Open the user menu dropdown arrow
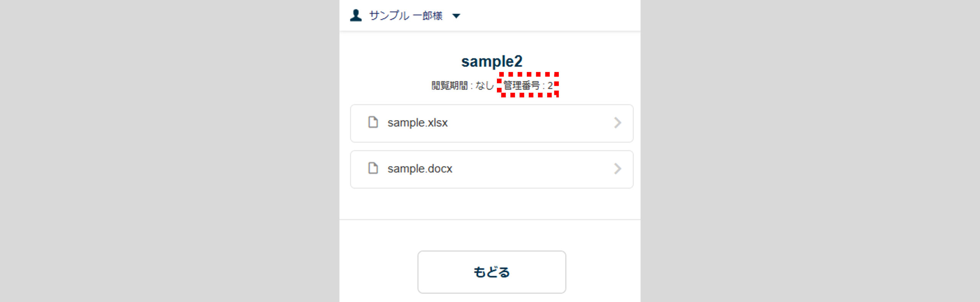This screenshot has width=980, height=302. pos(456,16)
